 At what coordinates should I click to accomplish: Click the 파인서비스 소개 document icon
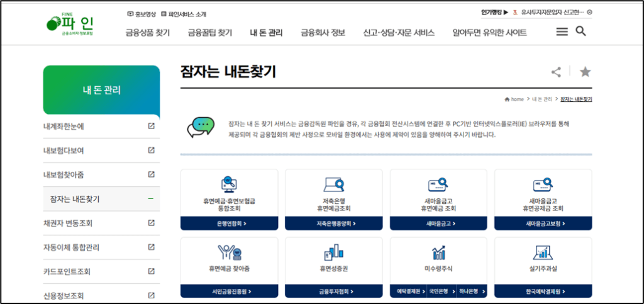pos(164,14)
